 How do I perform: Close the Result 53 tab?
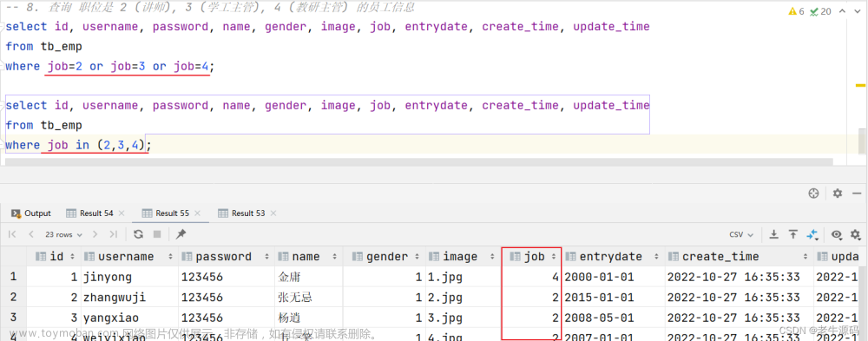pos(273,213)
